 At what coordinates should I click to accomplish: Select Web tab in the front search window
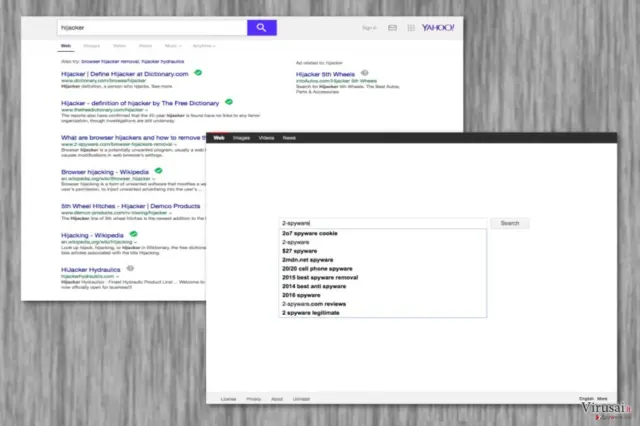tap(219, 138)
